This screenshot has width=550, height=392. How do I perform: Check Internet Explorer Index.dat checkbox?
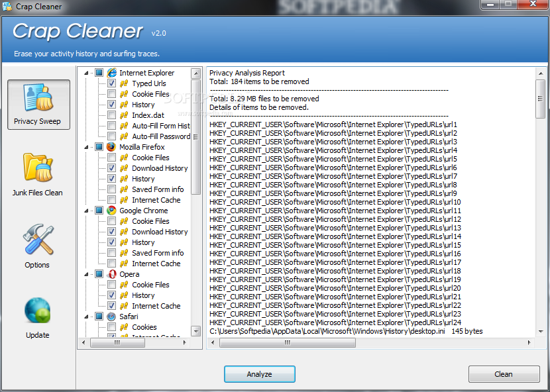111,115
